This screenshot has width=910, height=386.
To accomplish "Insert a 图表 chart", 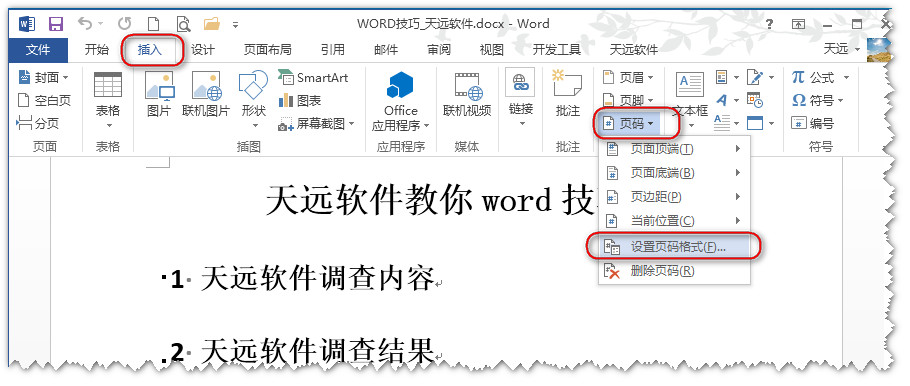I will tap(300, 100).
